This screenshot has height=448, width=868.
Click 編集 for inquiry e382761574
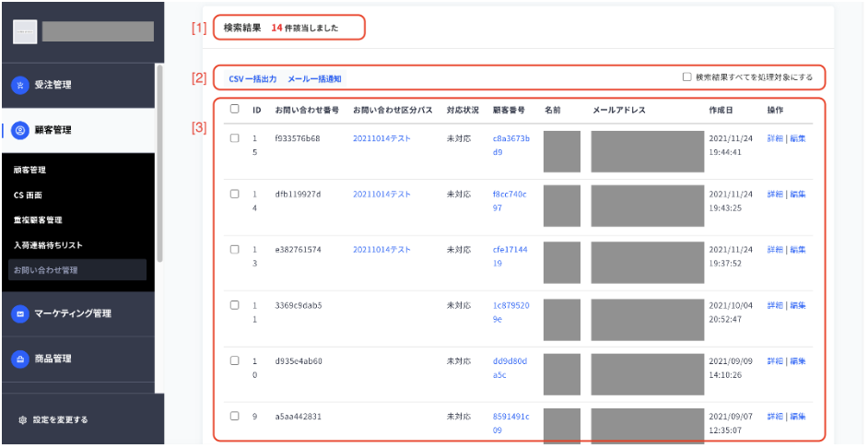pos(798,250)
